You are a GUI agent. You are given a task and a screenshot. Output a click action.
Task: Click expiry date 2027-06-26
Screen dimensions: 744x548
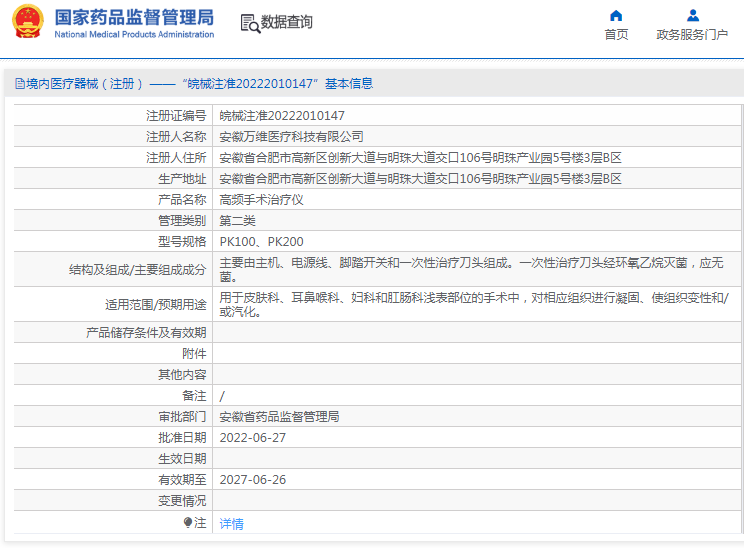252,480
